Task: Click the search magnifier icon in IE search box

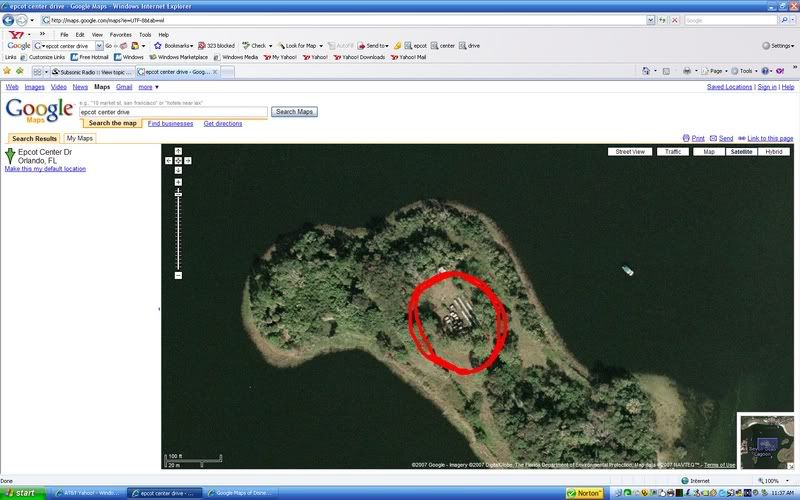Action: [x=784, y=20]
